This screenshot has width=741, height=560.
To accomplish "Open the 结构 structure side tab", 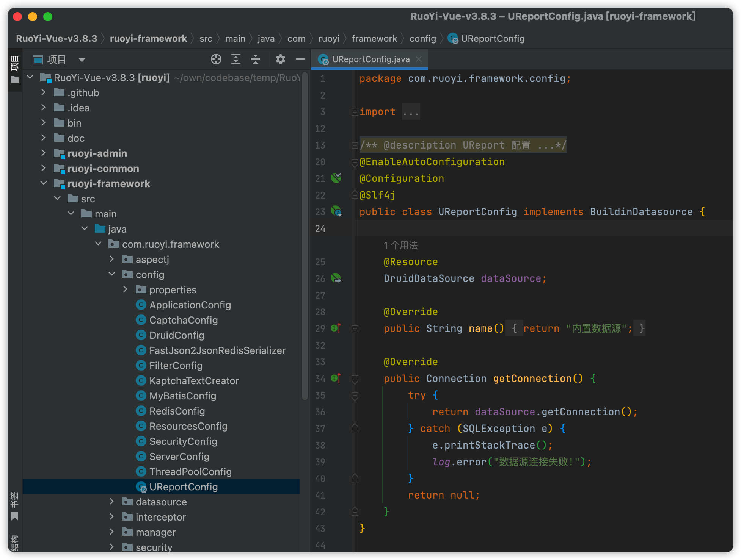I will pyautogui.click(x=15, y=543).
